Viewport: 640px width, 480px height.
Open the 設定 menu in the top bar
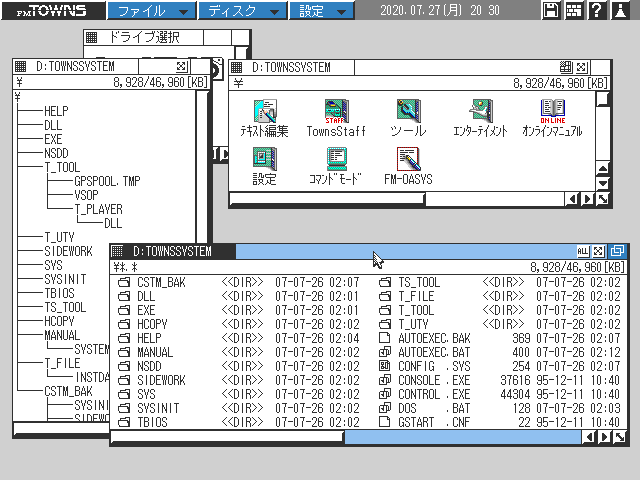click(x=322, y=11)
